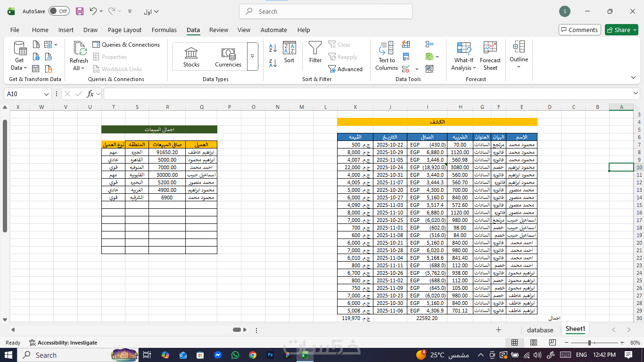
Task: Select the Sheet1 sheet tab
Action: 575,329
